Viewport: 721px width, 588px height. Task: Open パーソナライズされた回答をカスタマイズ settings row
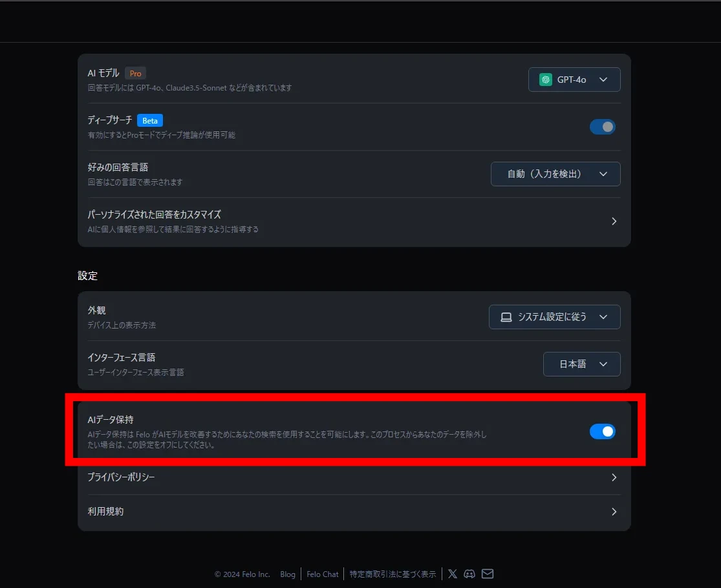tap(354, 221)
